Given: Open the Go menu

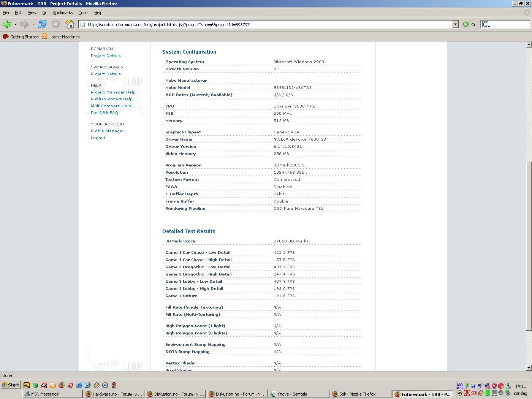Looking at the screenshot, I should [44, 13].
